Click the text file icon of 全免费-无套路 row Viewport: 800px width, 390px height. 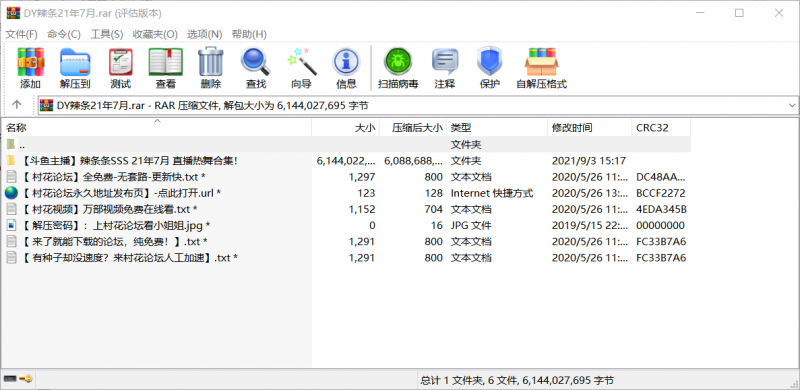(11, 177)
